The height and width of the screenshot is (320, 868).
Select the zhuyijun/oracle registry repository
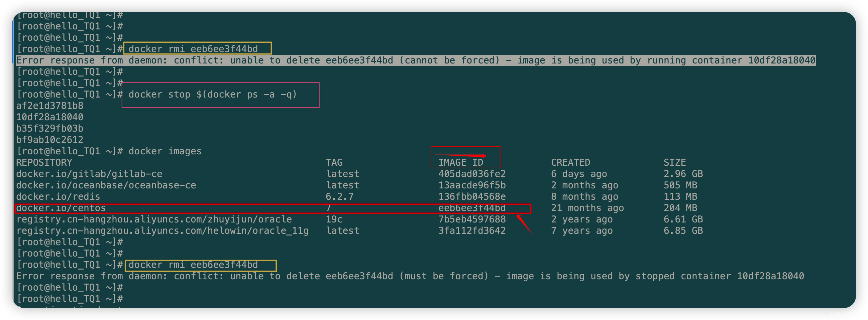pyautogui.click(x=154, y=220)
